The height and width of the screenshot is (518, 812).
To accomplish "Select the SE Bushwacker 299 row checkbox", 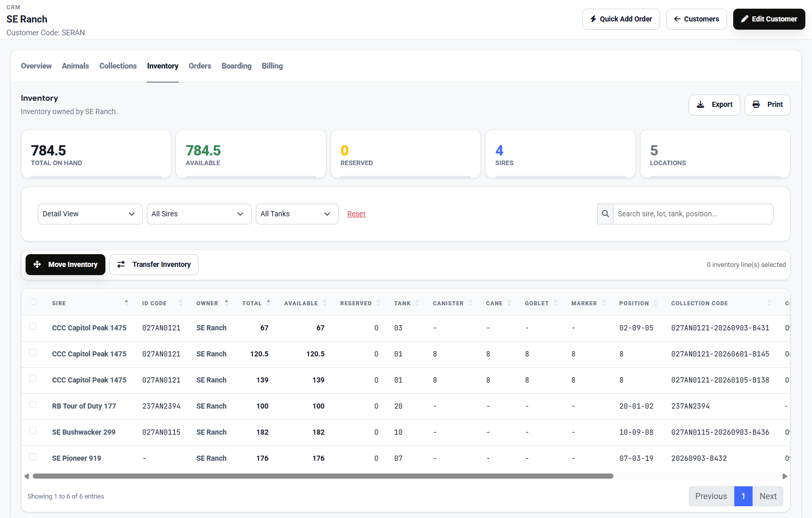I will pos(33,431).
